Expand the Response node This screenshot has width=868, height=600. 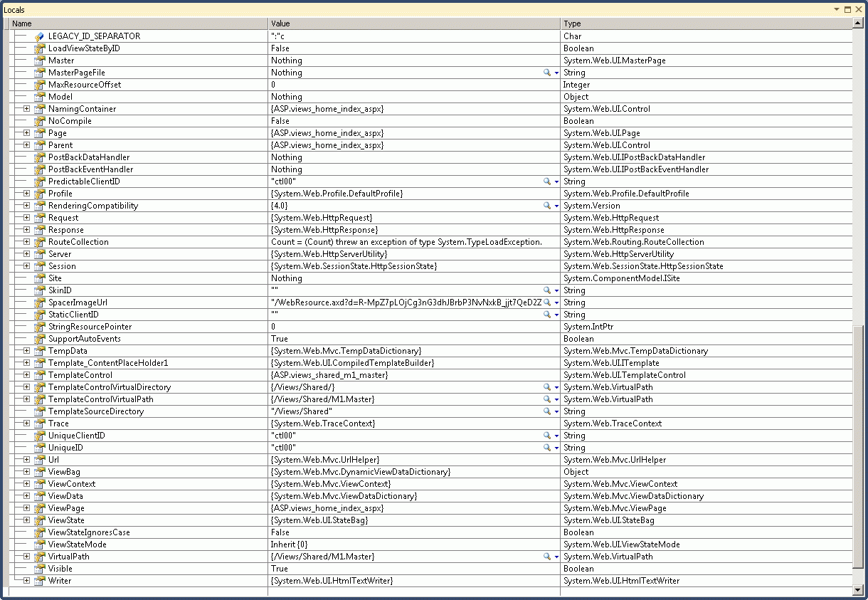(26, 230)
